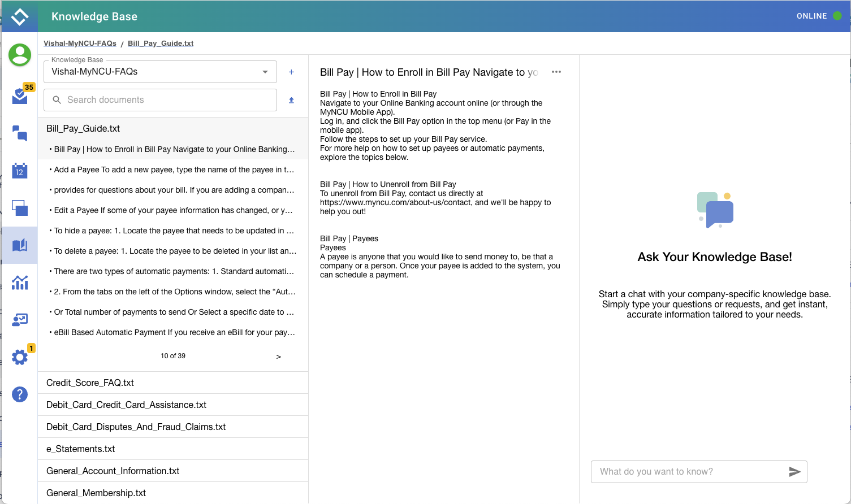Open the calendar sidebar icon

click(20, 171)
